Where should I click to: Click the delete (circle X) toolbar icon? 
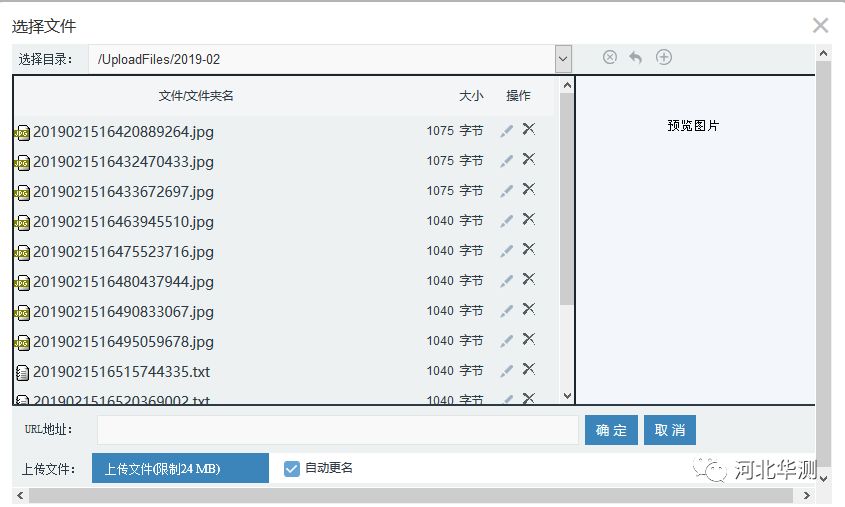(x=609, y=57)
